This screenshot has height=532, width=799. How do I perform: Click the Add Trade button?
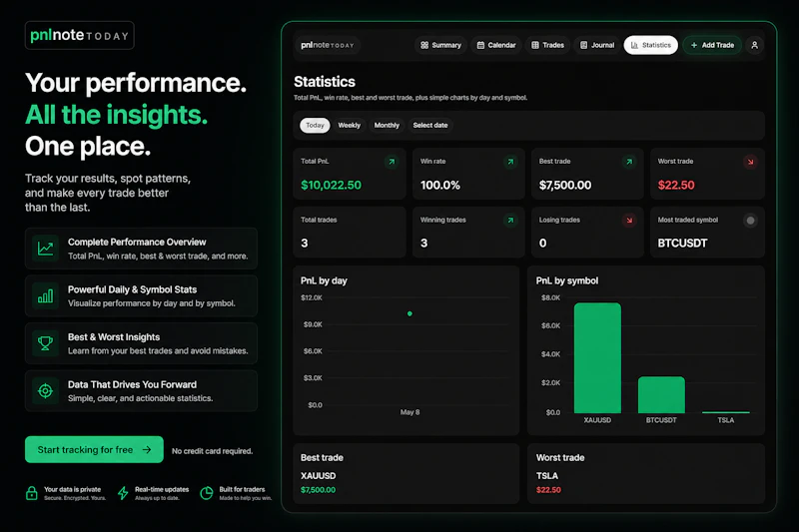(x=712, y=45)
